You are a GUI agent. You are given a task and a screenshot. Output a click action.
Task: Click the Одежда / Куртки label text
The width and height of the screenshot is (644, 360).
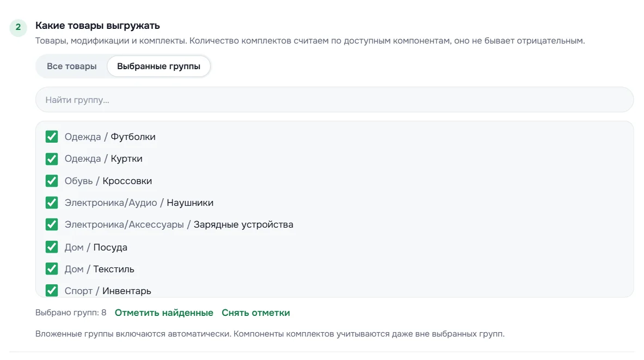(x=103, y=158)
